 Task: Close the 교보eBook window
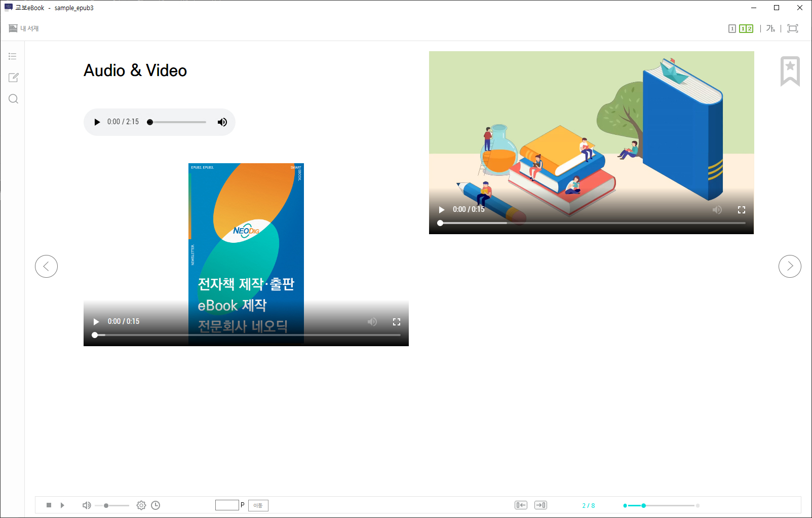pyautogui.click(x=800, y=8)
